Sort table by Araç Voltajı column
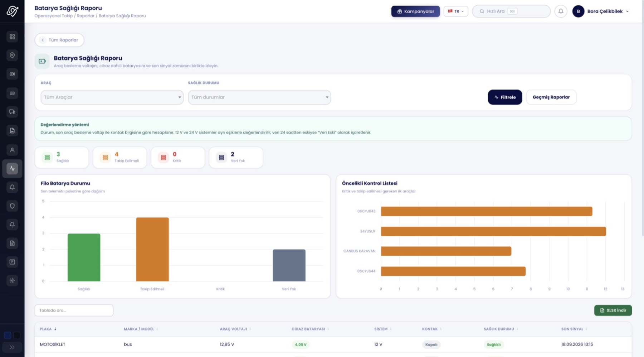The height and width of the screenshot is (357, 644). (235, 329)
